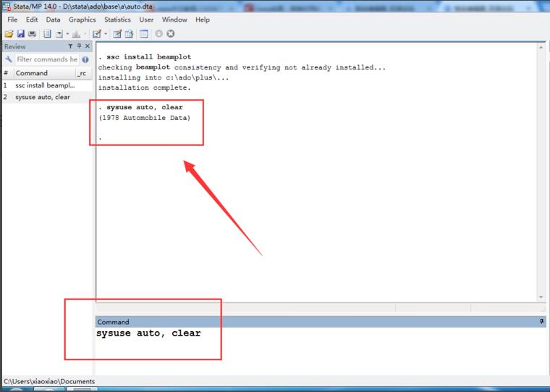Click '. sysuse auto, clear' in Results
The height and width of the screenshot is (392, 550).
pyautogui.click(x=140, y=107)
